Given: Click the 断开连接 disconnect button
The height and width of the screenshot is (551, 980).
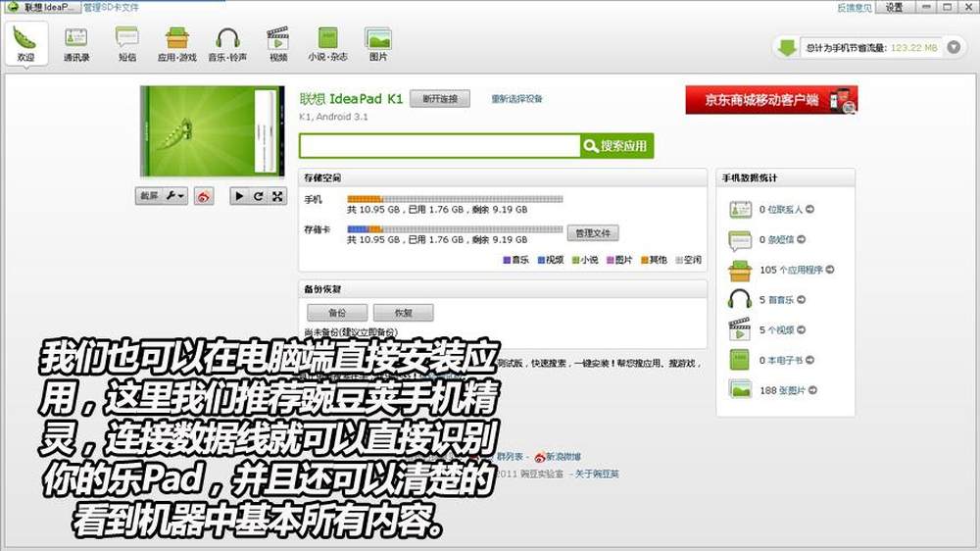Looking at the screenshot, I should point(440,99).
